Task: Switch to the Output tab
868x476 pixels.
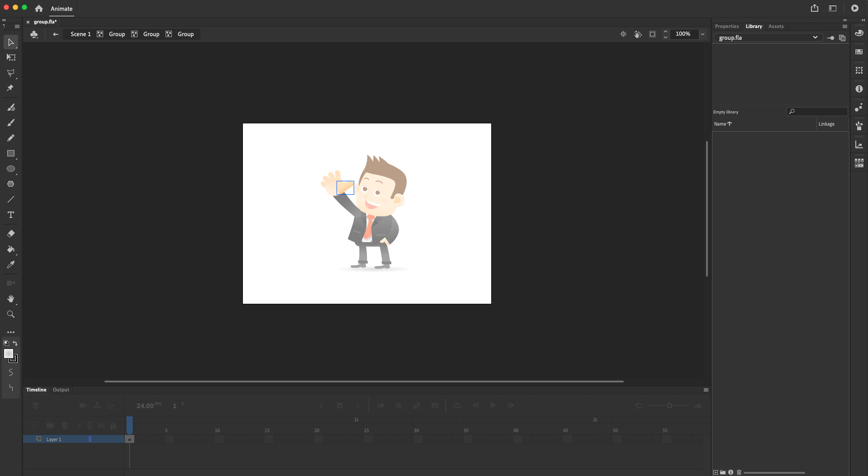Action: point(61,389)
